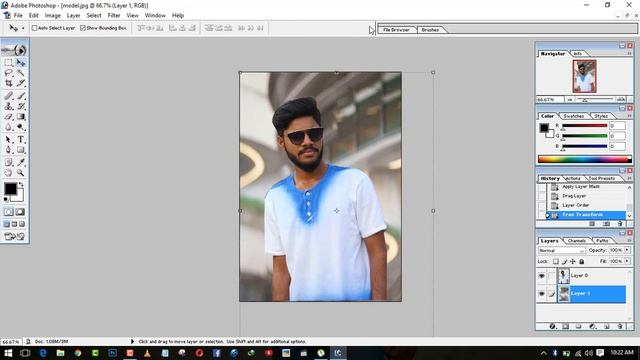Uncheck Show Bounding Box checkbox
The height and width of the screenshot is (360, 640).
[83, 28]
